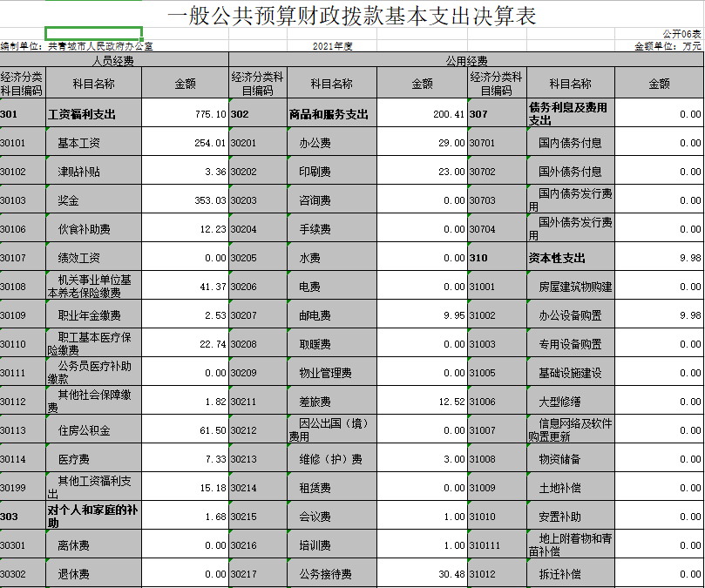Click the 200.41 total amount cell
Screen dimensions: 705x588
pyautogui.click(x=421, y=114)
